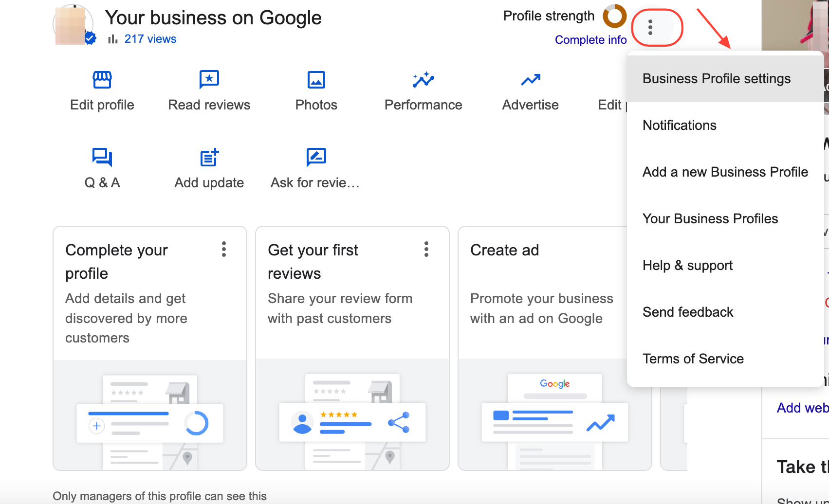Open the Edit profile storefront icon
This screenshot has width=829, height=504.
click(x=102, y=80)
